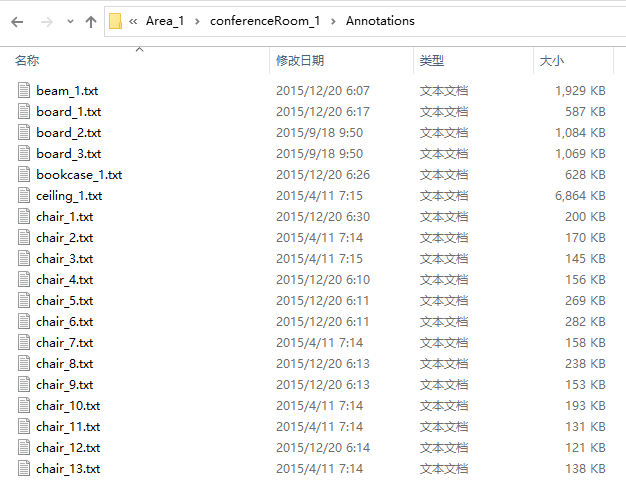The image size is (626, 480).
Task: Navigate to conferenceRoom_1 in breadcrumb
Action: click(265, 21)
